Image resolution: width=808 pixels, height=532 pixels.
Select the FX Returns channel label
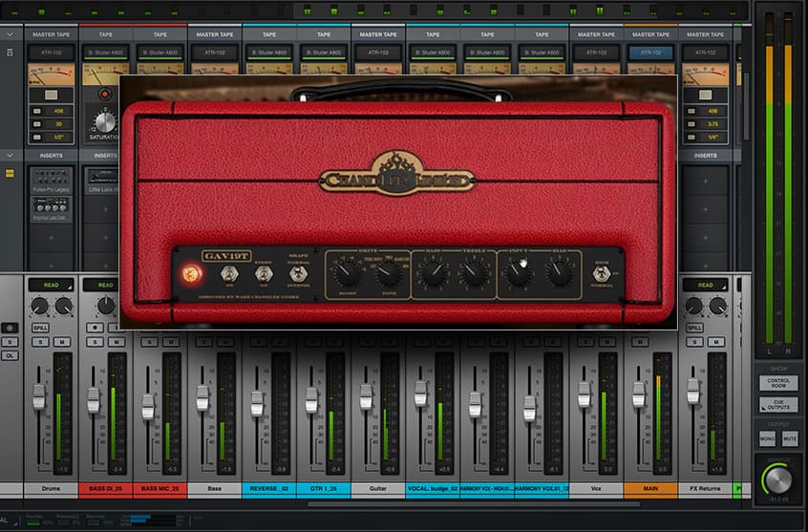coord(705,489)
